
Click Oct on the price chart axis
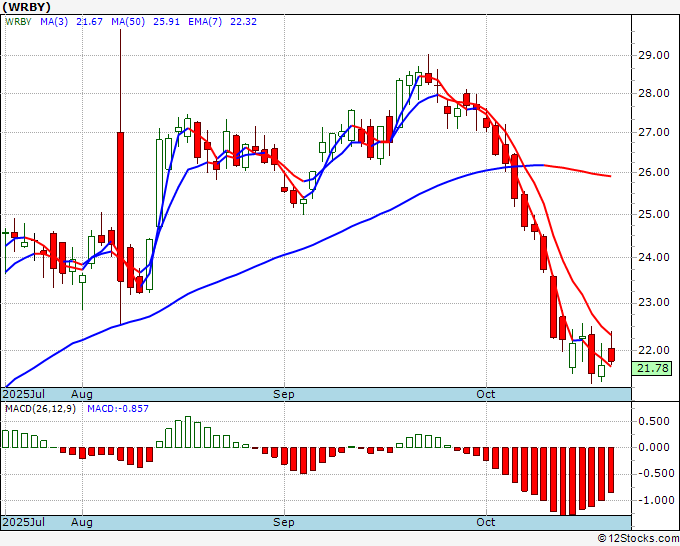coord(486,394)
